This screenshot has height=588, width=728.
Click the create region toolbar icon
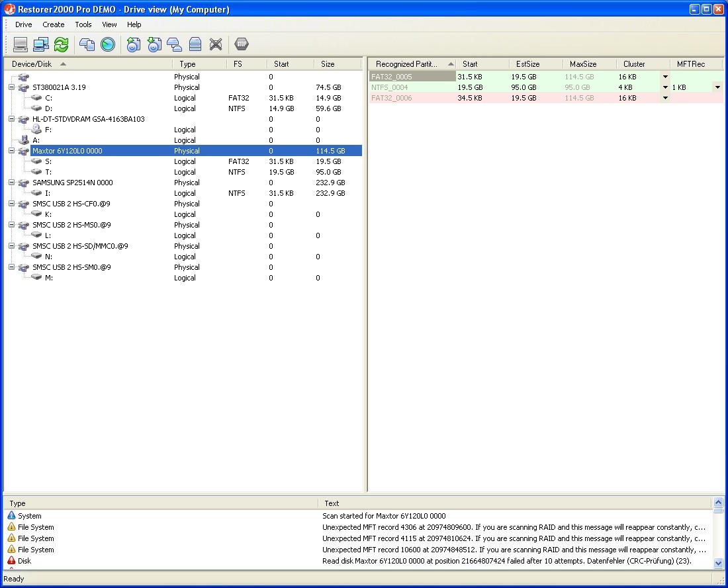pyautogui.click(x=174, y=44)
